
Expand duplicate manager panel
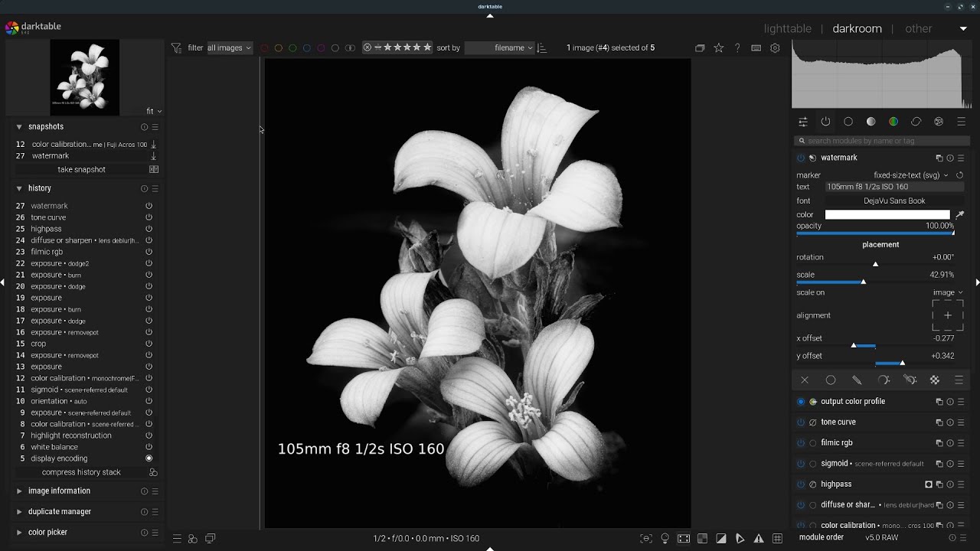point(19,512)
